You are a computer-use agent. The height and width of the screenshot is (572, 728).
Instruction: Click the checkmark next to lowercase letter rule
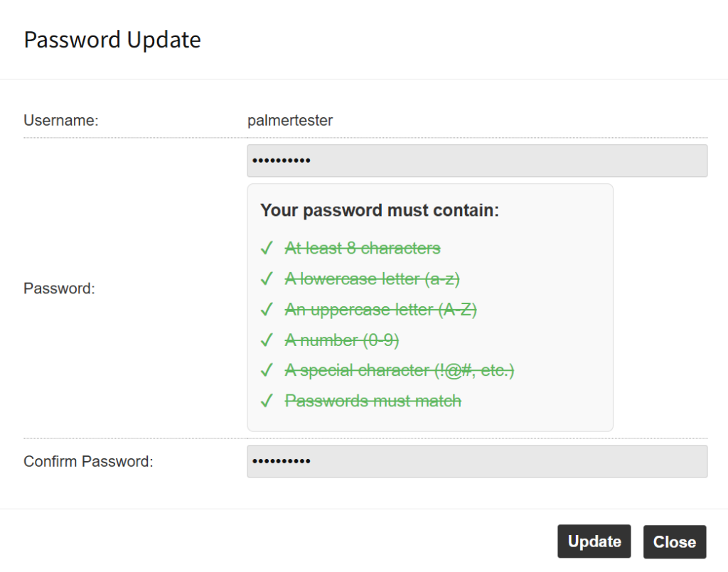coord(267,279)
